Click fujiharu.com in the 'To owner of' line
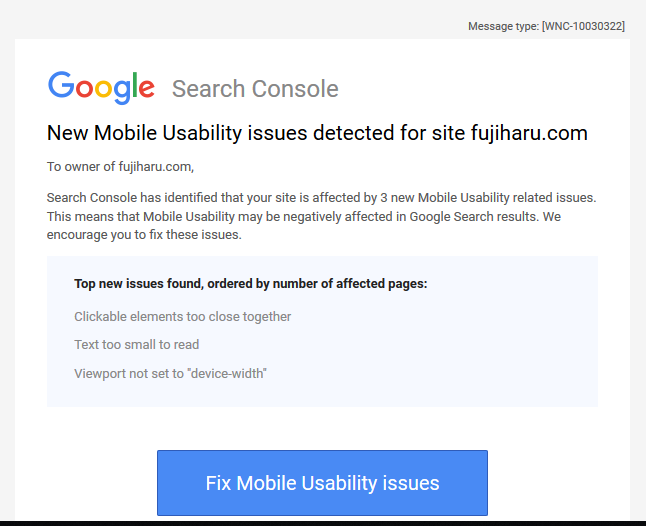 154,166
